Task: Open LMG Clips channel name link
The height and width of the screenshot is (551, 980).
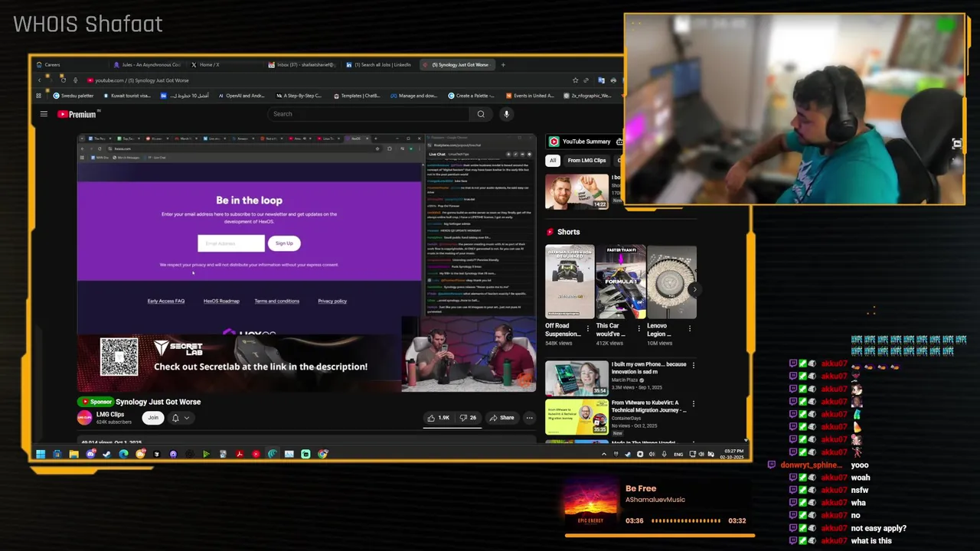Action: coord(110,415)
